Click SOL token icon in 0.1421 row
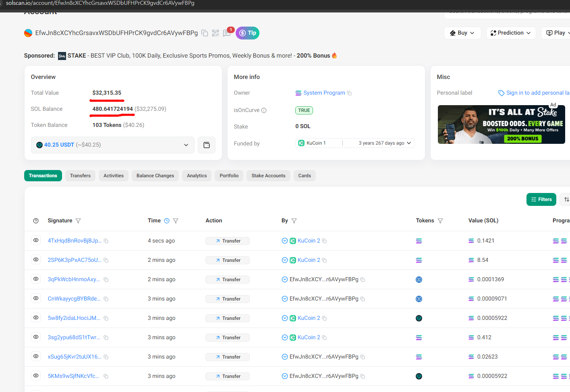Viewport: 570px width, 392px height. coord(419,241)
